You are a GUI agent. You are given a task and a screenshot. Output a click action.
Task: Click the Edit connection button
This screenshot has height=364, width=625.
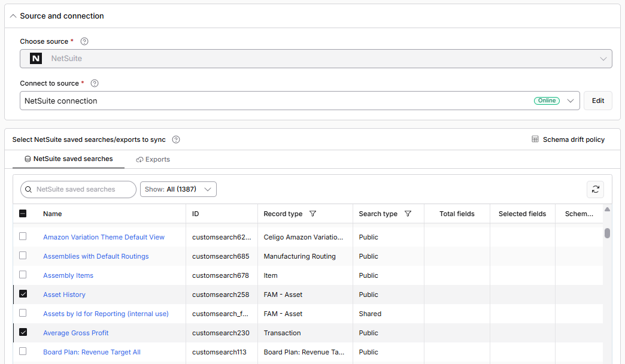[x=598, y=101]
